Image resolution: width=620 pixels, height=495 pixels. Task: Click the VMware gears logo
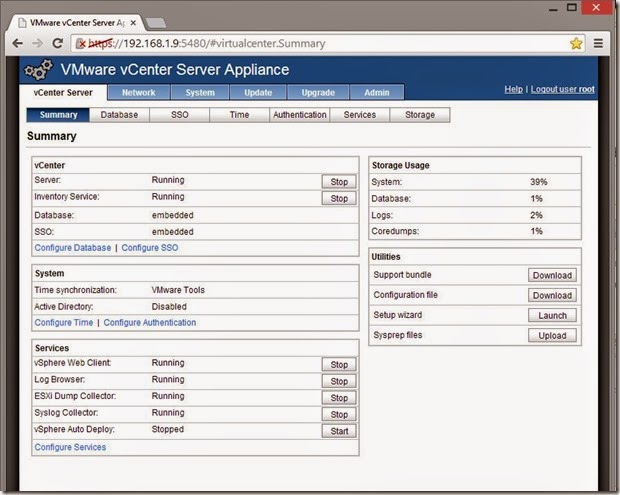(38, 70)
